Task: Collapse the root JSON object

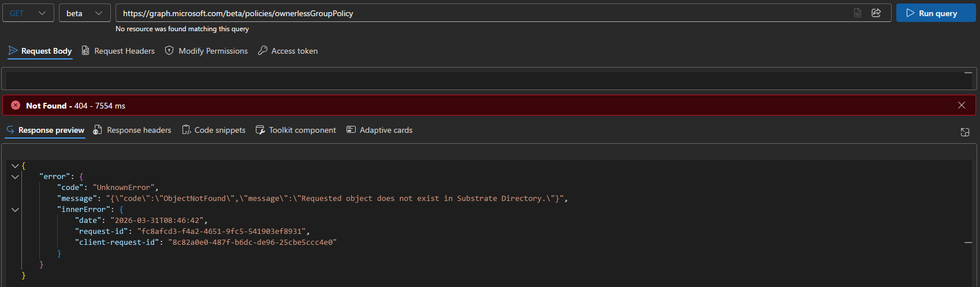Action: point(15,166)
